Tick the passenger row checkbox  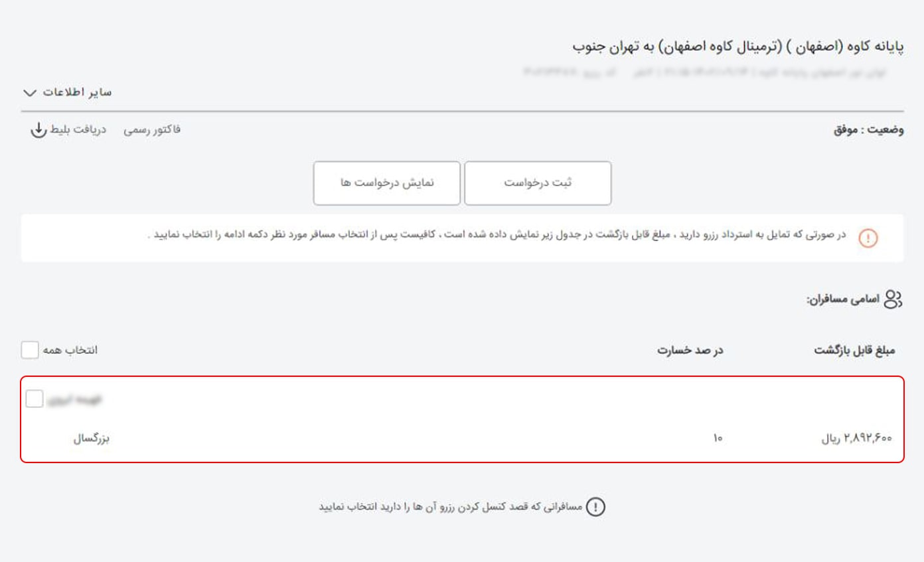tap(35, 399)
